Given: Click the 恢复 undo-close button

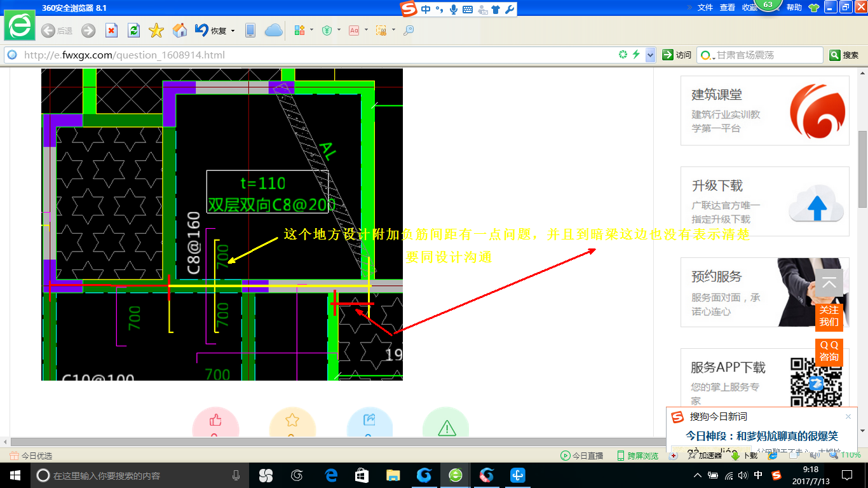Looking at the screenshot, I should (211, 30).
